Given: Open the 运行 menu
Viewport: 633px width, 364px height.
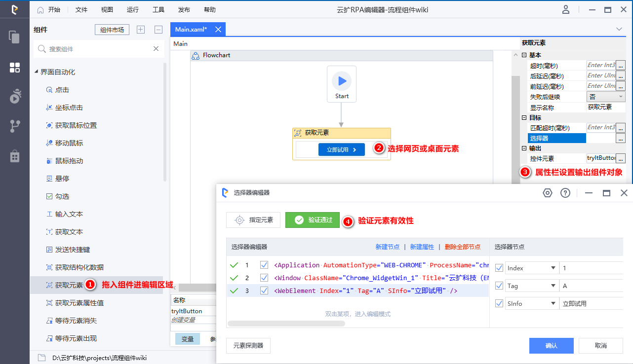Looking at the screenshot, I should coord(133,9).
